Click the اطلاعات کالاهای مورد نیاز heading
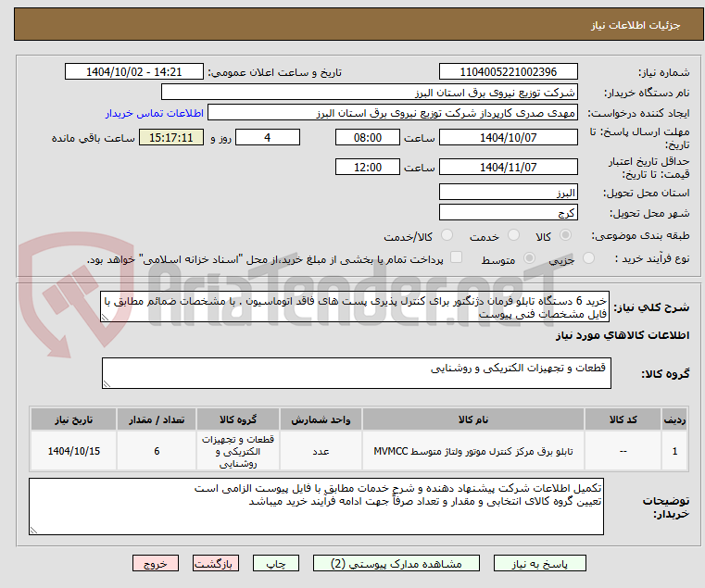705x588 pixels. 623,335
